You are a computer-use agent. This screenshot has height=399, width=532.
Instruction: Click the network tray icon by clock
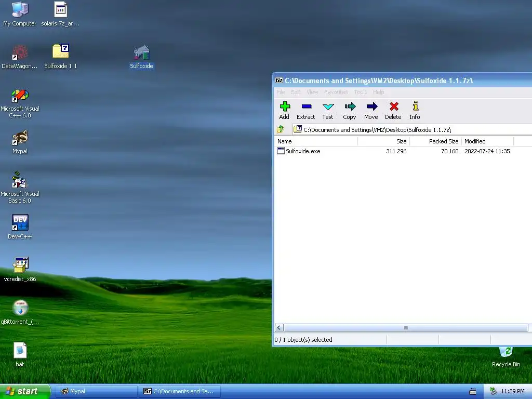click(x=493, y=391)
